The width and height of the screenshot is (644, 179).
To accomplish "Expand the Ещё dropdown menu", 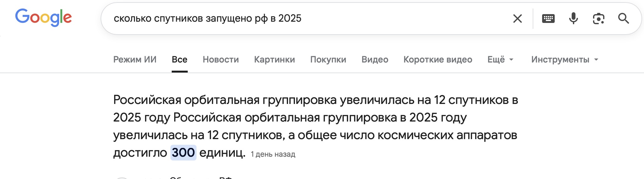I will tap(500, 59).
